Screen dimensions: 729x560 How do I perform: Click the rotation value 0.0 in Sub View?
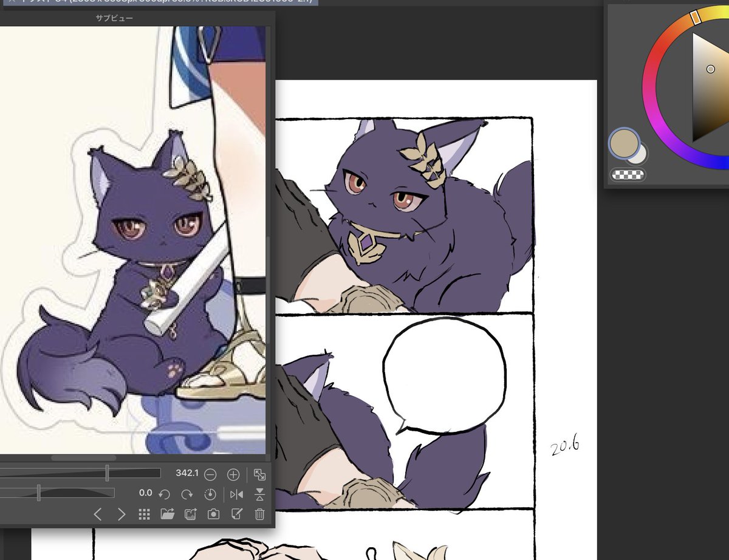pyautogui.click(x=145, y=493)
